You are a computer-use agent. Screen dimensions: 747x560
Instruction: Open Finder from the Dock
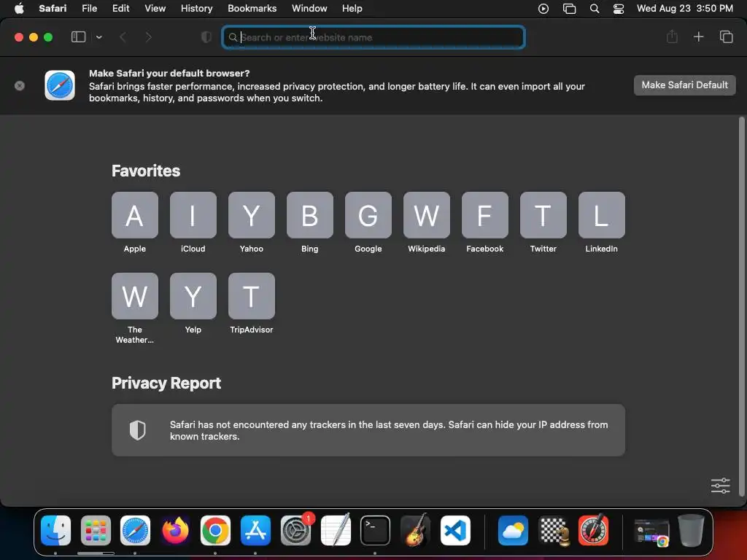[x=55, y=530]
